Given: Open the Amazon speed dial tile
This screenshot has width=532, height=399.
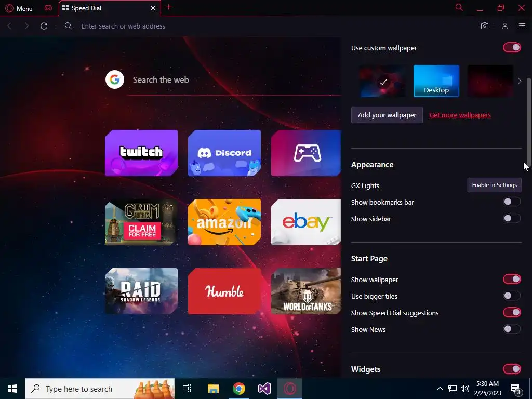Looking at the screenshot, I should pos(224,222).
